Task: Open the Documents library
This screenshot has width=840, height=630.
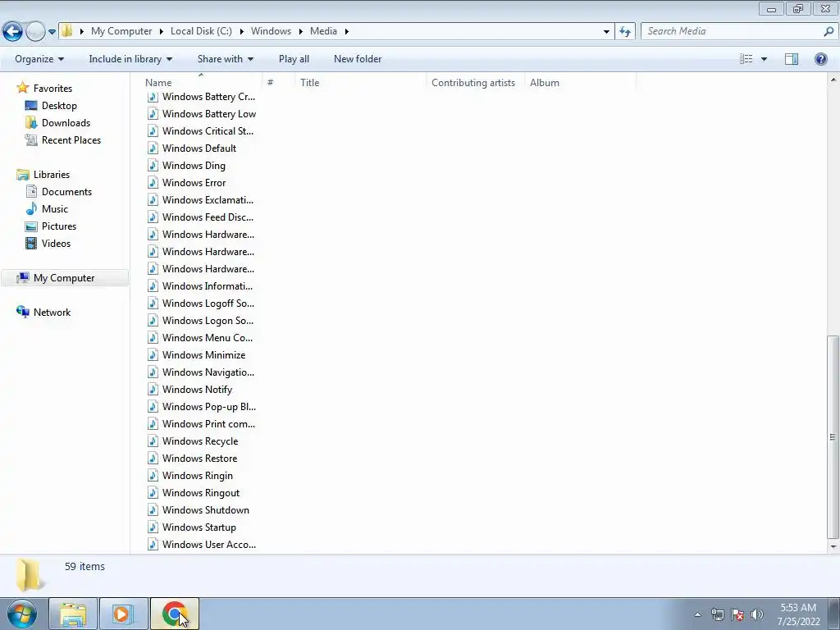Action: [x=66, y=192]
